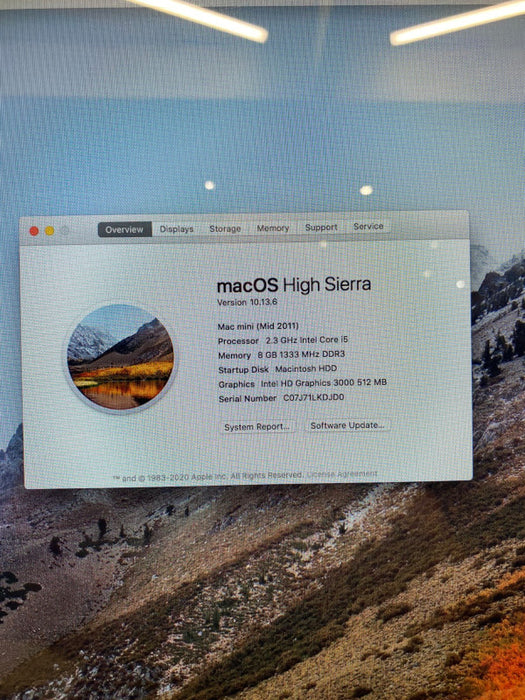
Task: Open the Displays tab
Action: (177, 229)
